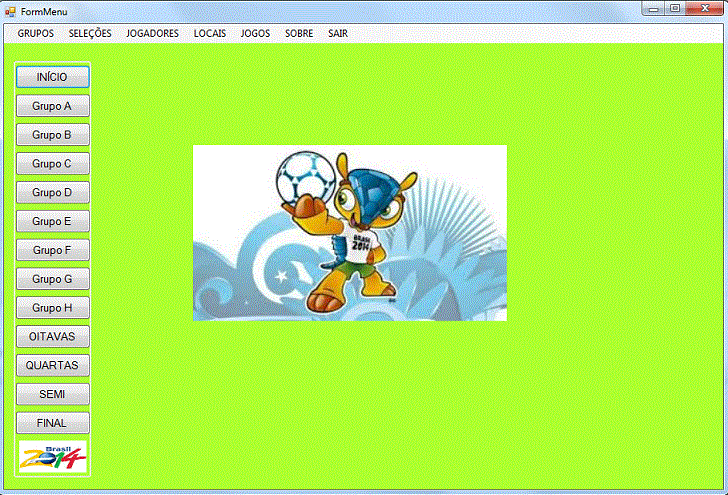This screenshot has width=728, height=495.
Task: Select the Grupo E button
Action: click(x=52, y=221)
